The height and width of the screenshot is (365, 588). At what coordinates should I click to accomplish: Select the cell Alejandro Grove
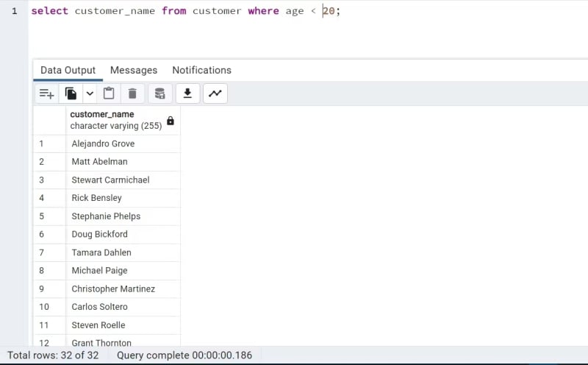(x=123, y=143)
